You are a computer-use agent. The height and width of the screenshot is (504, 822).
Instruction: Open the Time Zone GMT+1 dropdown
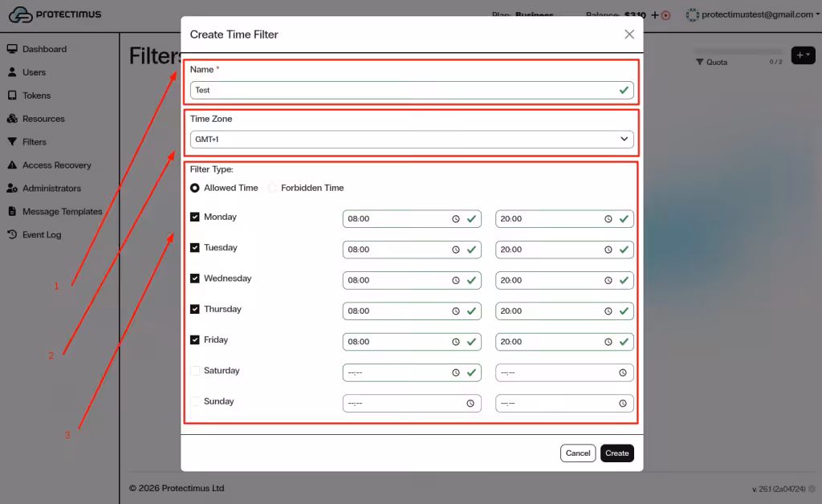[412, 140]
